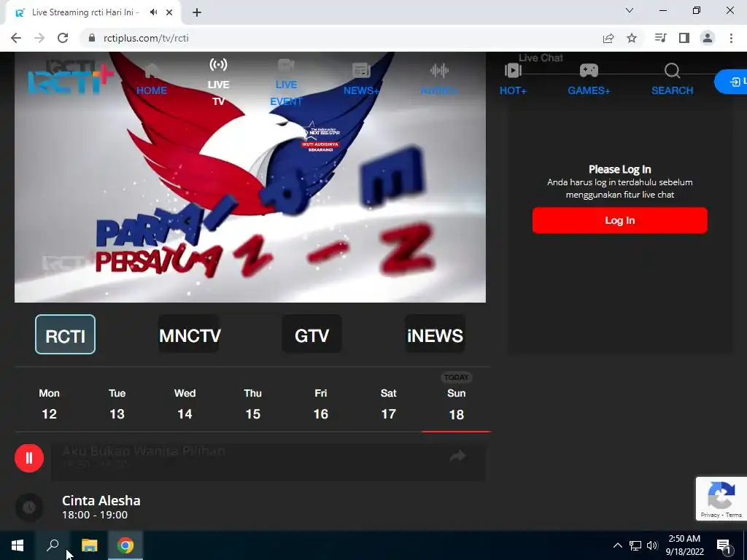Open the volume control in system tray
The height and width of the screenshot is (560, 747).
(x=652, y=545)
